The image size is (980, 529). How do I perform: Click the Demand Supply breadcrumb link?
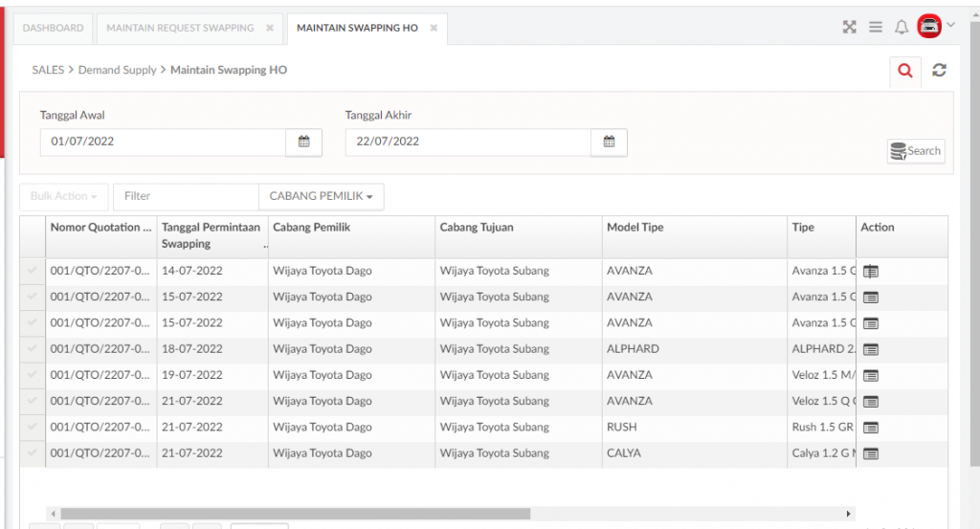[x=117, y=70]
